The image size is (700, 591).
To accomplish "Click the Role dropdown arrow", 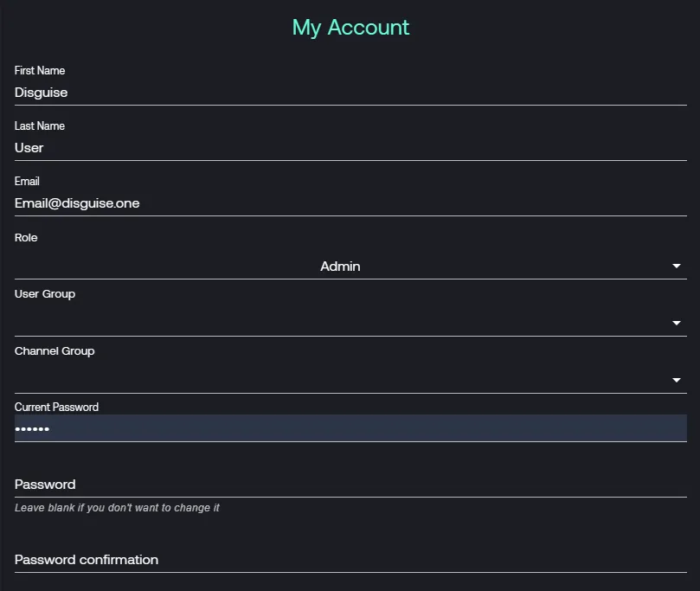I will tap(676, 266).
